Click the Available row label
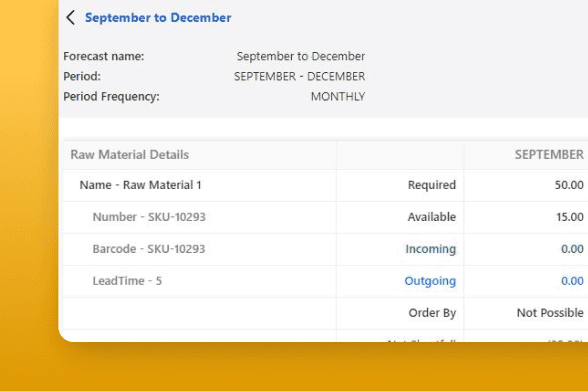Screen dimensions: 588x392 (x=432, y=217)
